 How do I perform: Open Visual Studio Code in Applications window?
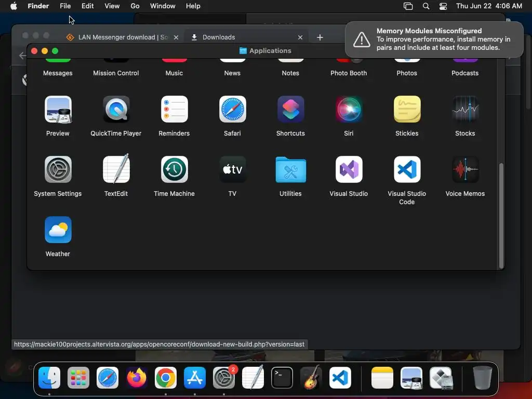pos(407,169)
